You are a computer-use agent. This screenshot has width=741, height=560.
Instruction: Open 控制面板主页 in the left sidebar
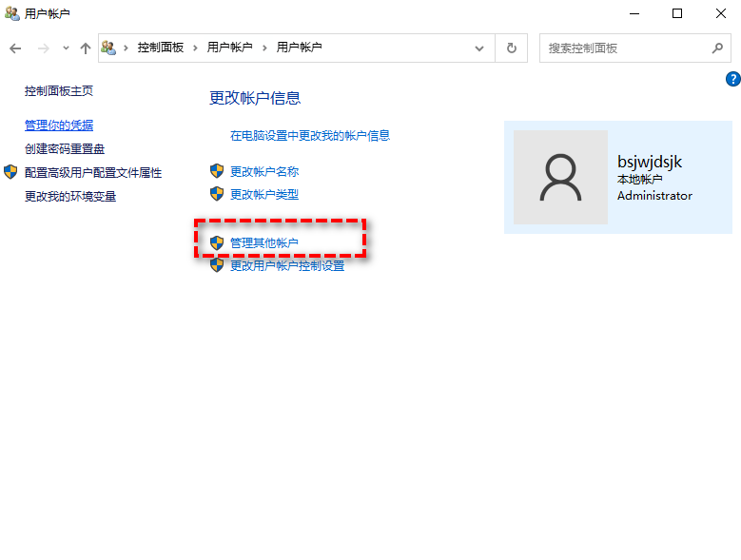click(x=59, y=91)
